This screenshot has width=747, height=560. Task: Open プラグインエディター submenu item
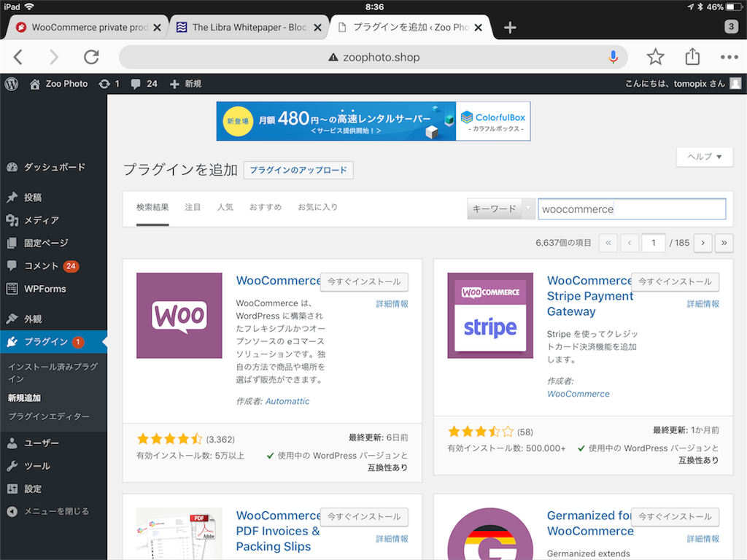(x=49, y=416)
